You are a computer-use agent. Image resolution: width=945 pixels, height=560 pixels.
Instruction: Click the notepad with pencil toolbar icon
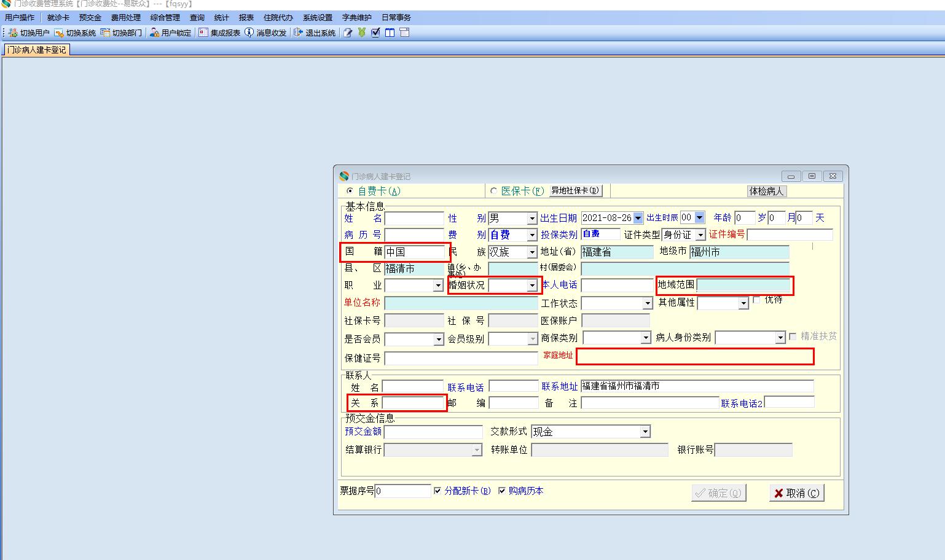(348, 33)
